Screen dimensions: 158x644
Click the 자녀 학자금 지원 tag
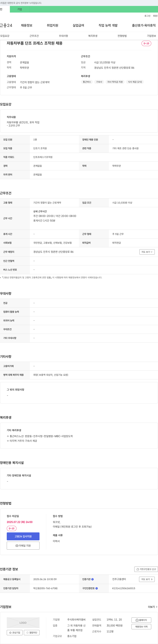coord(115,82)
